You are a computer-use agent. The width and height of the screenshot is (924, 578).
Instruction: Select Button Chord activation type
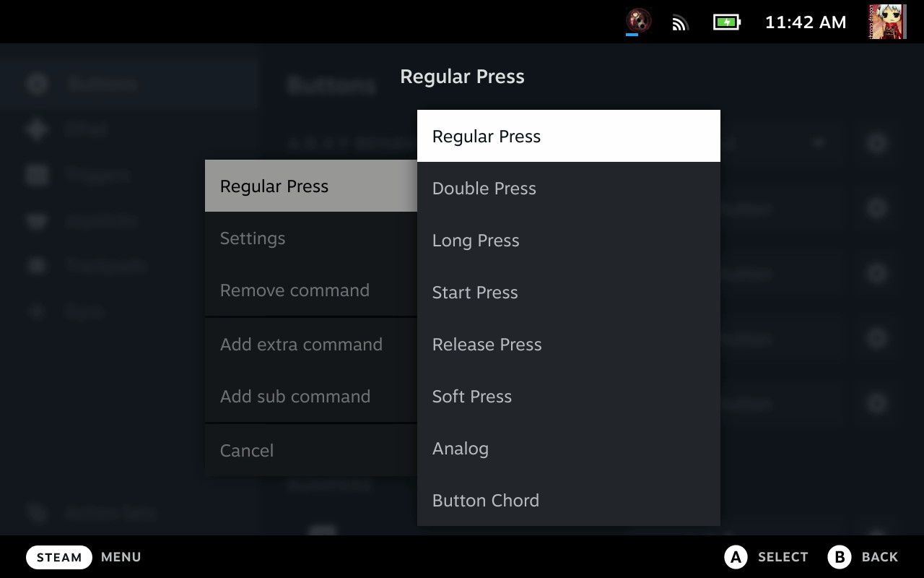(568, 501)
